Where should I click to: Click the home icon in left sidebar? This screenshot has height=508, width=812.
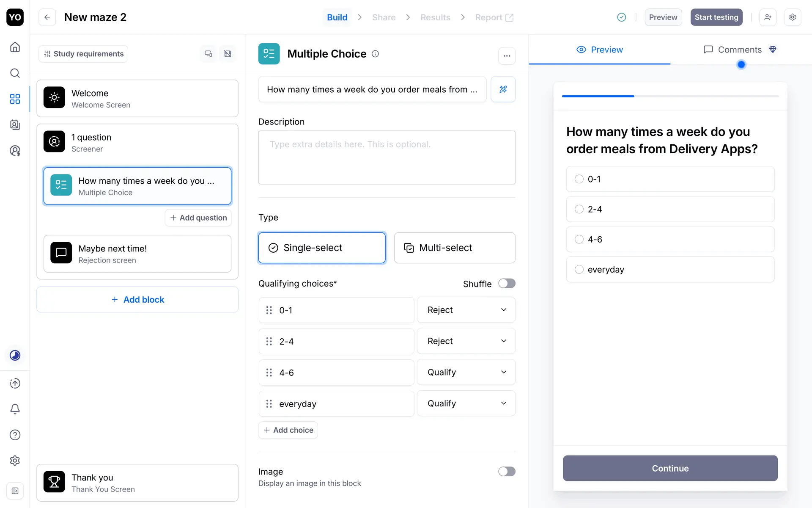point(15,47)
